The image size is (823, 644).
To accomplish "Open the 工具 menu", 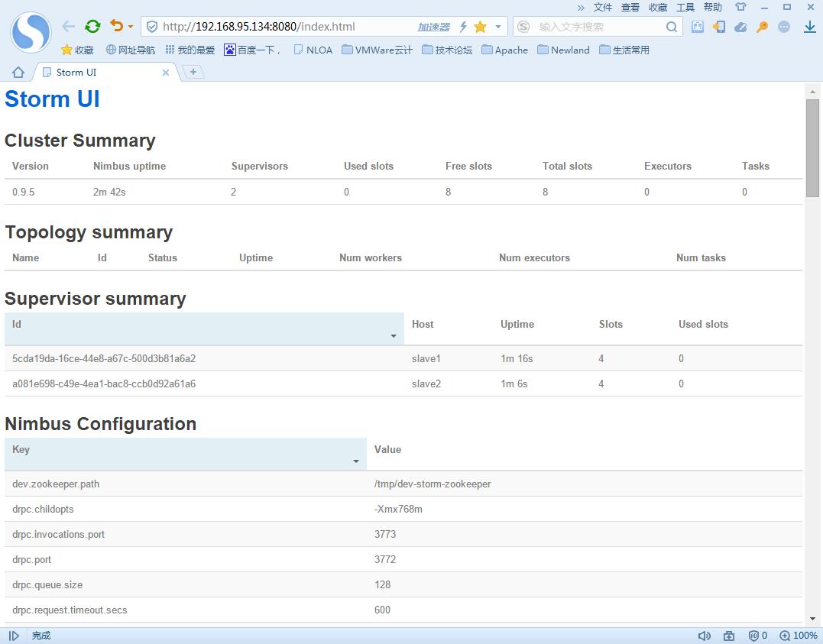I will (685, 7).
